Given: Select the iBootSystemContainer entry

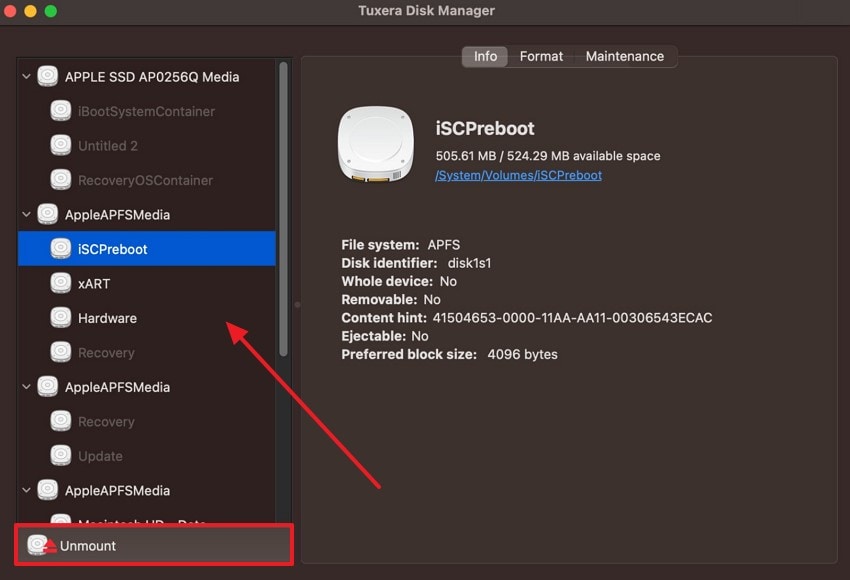Looking at the screenshot, I should 146,111.
